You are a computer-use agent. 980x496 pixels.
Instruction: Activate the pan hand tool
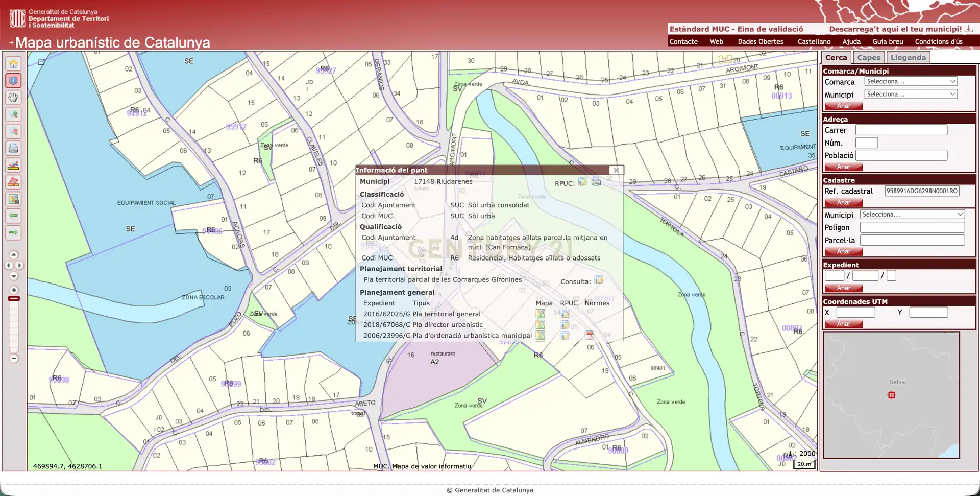13,98
